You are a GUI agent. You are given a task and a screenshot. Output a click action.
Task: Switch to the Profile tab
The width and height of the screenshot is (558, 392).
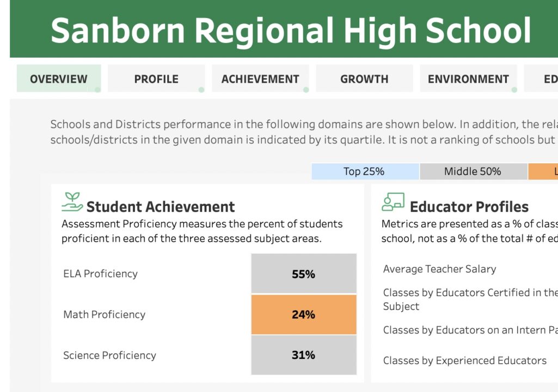point(156,79)
